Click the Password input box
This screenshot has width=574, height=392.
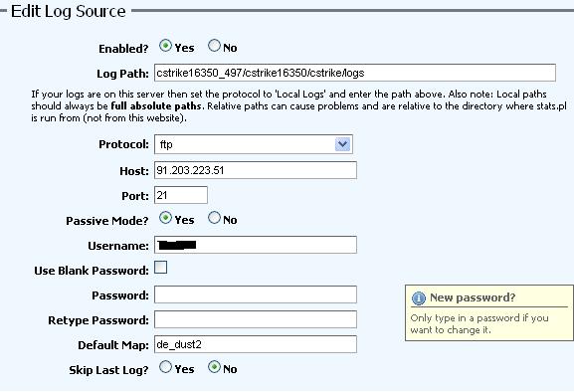click(255, 294)
